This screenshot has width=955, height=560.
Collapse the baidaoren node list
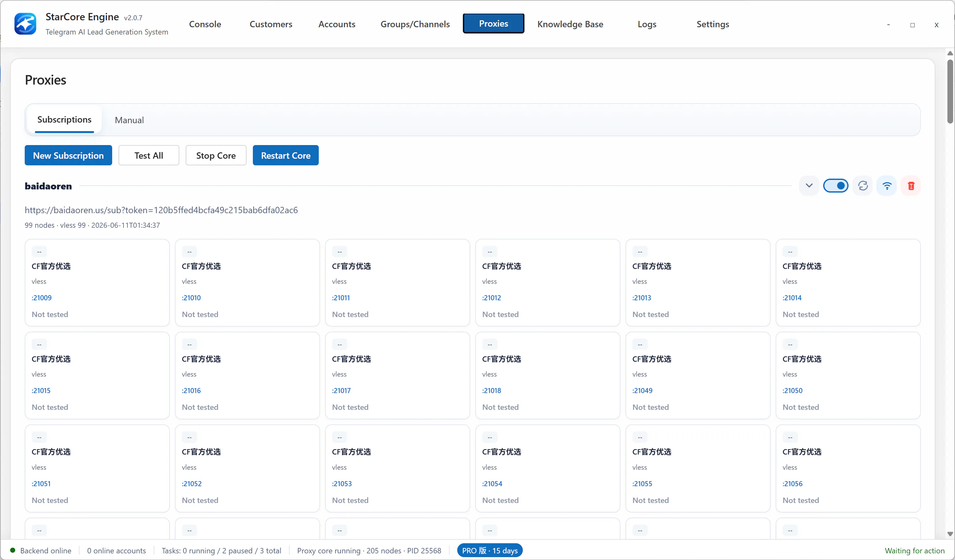click(809, 186)
